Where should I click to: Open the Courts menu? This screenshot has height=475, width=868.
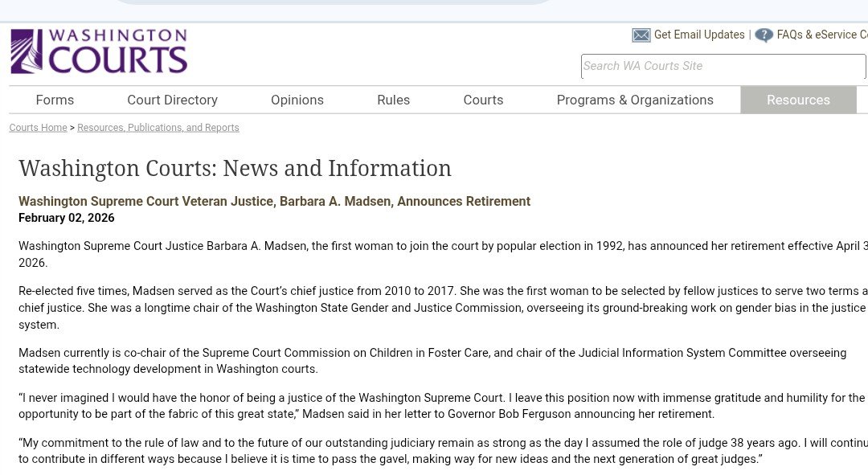click(x=483, y=100)
